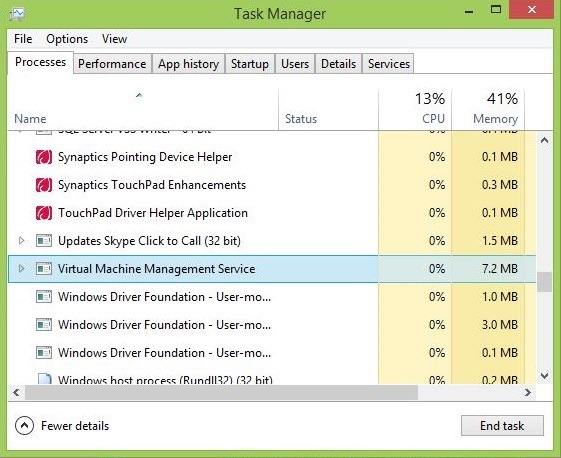This screenshot has height=458, width=561.
Task: Click the horizontal scrollbar right arrow
Action: click(528, 393)
